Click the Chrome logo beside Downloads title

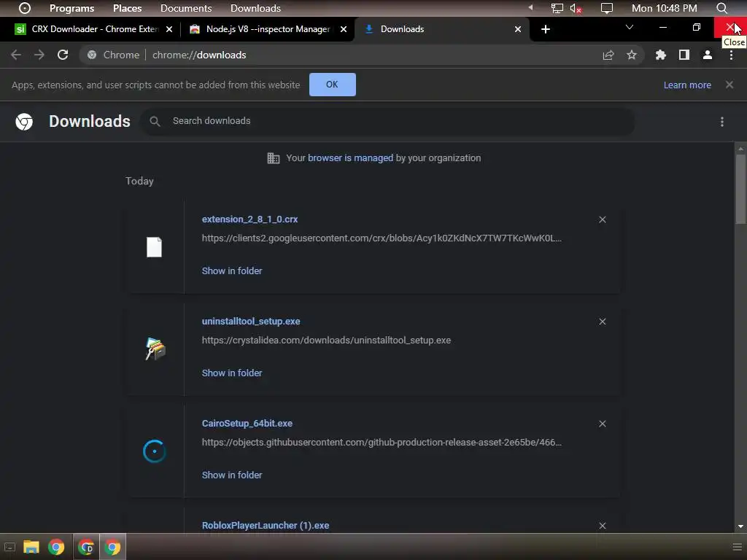pos(24,122)
